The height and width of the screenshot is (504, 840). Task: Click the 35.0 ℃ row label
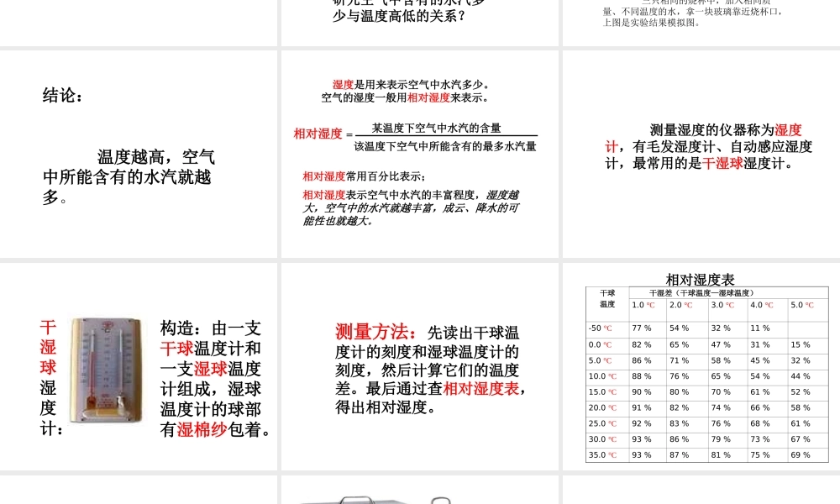(602, 454)
